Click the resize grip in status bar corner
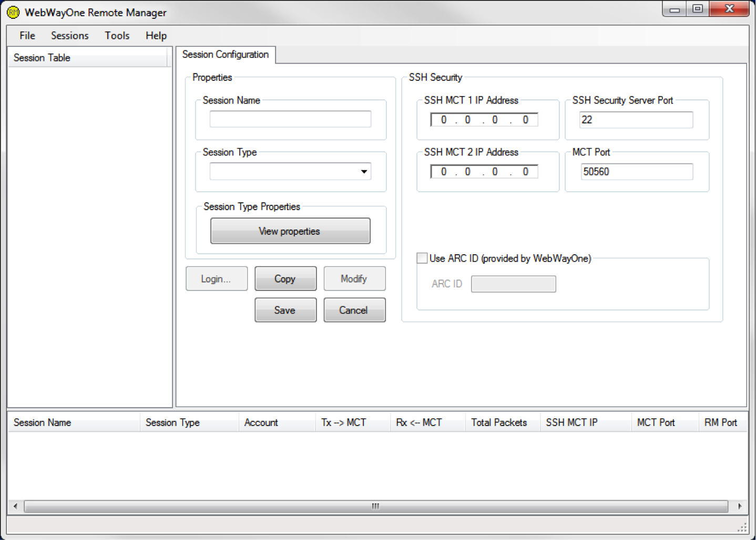Image resolution: width=756 pixels, height=540 pixels. (742, 527)
